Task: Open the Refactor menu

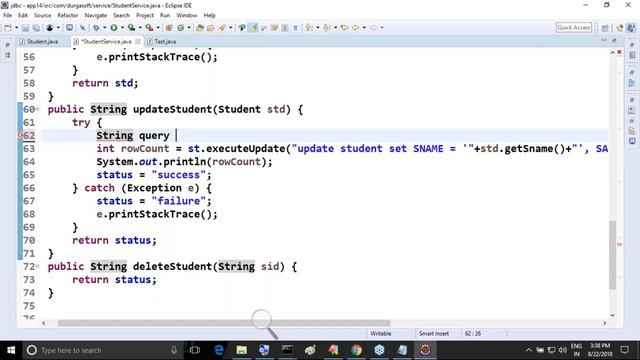Action: [x=68, y=15]
